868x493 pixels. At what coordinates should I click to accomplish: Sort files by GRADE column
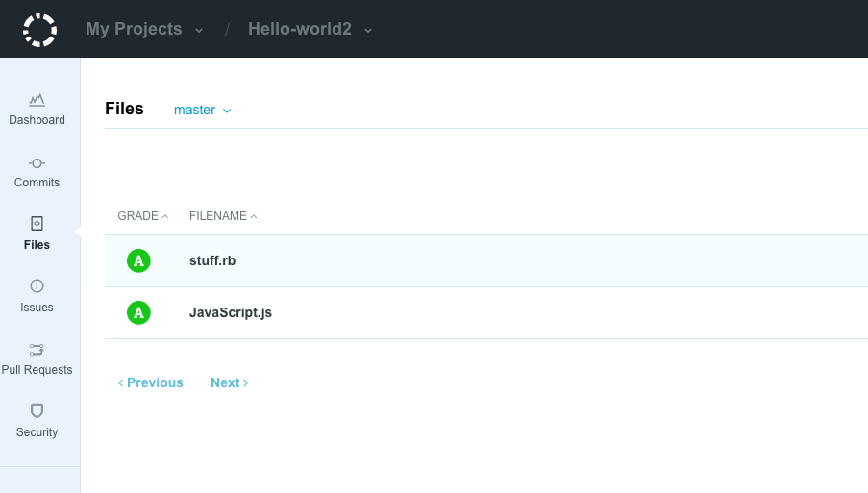click(x=142, y=216)
